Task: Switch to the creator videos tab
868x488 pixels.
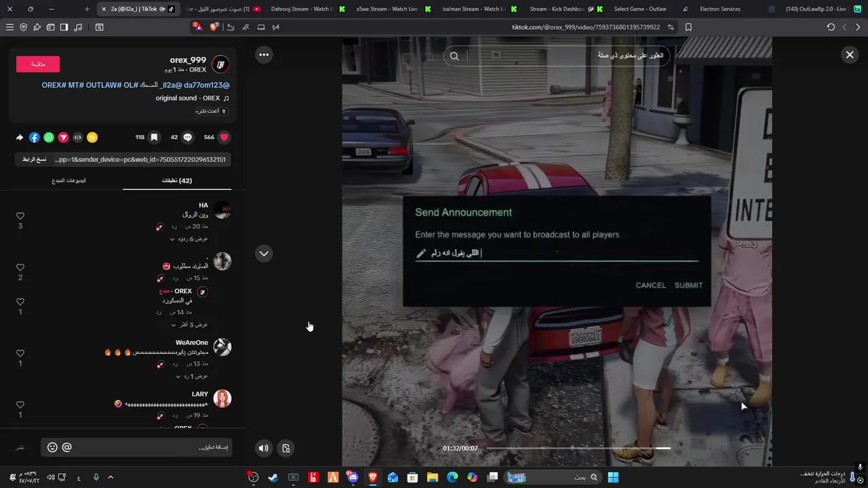Action: 68,180
